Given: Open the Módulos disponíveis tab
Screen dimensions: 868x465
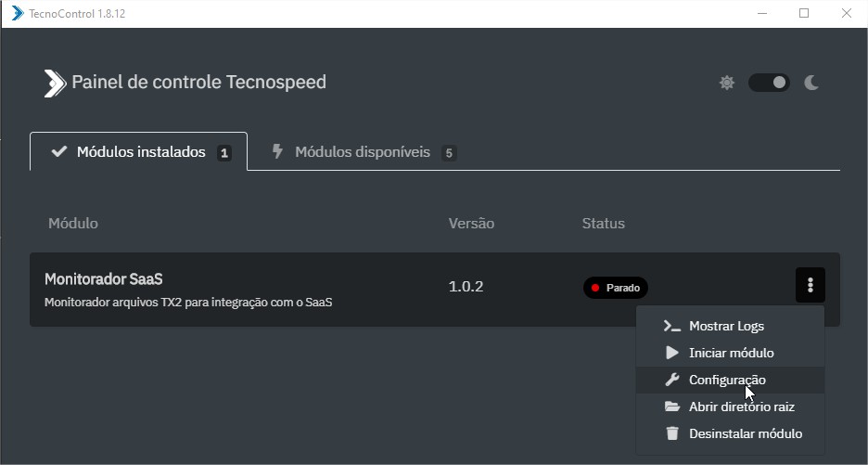Looking at the screenshot, I should (x=364, y=152).
